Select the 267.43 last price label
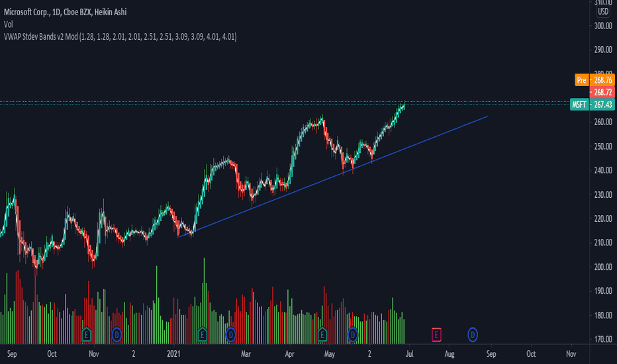Screen dimensions: 617x364 [x=602, y=105]
